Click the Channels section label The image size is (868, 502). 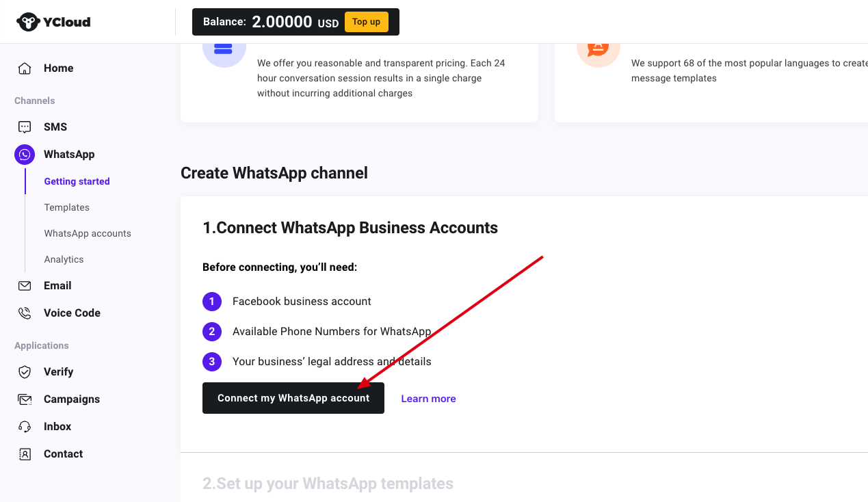pos(34,101)
